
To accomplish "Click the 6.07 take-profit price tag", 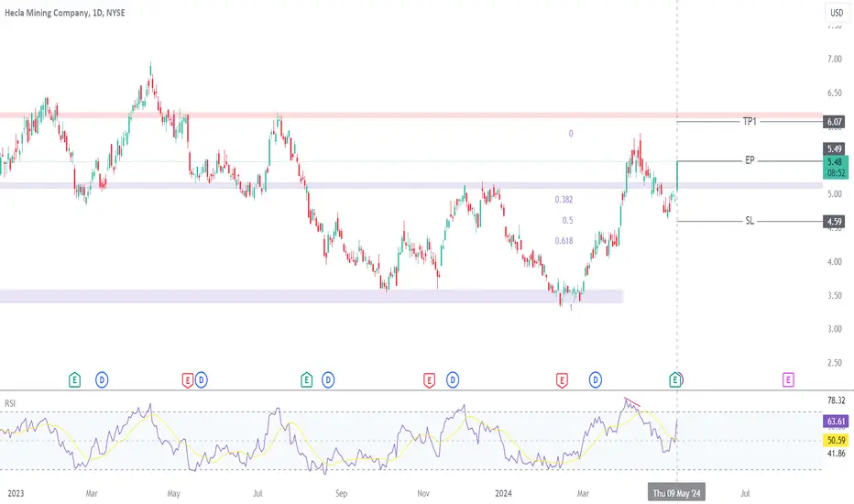I will [x=835, y=122].
